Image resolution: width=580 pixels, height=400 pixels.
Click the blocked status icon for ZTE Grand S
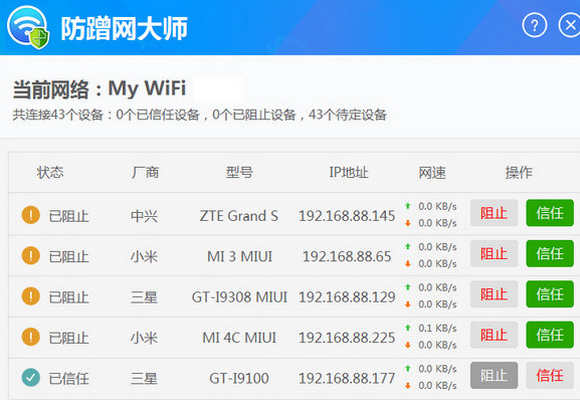pyautogui.click(x=31, y=215)
